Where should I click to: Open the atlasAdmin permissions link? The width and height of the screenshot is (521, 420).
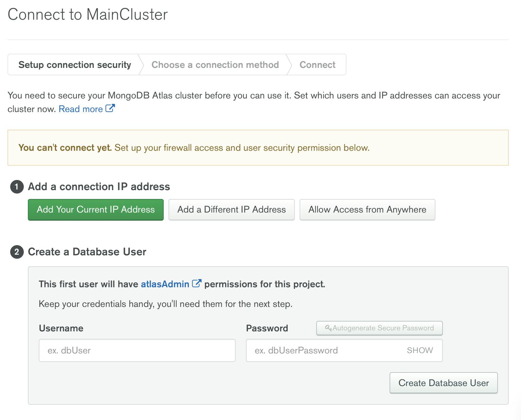(165, 284)
